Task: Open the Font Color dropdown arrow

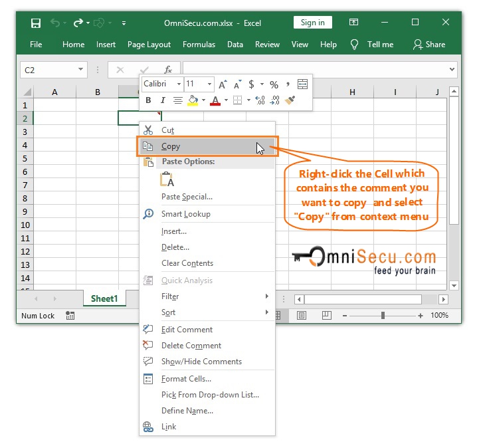Action: point(226,100)
